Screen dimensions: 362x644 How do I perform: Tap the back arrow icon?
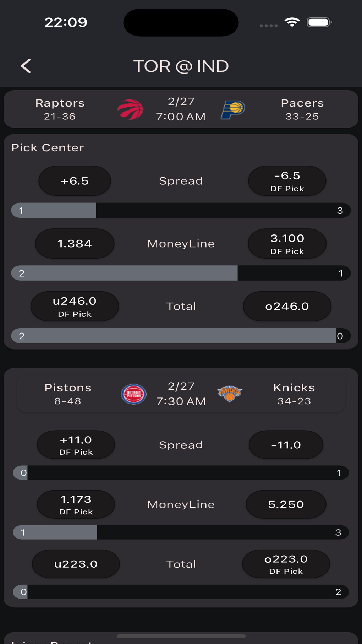click(26, 66)
